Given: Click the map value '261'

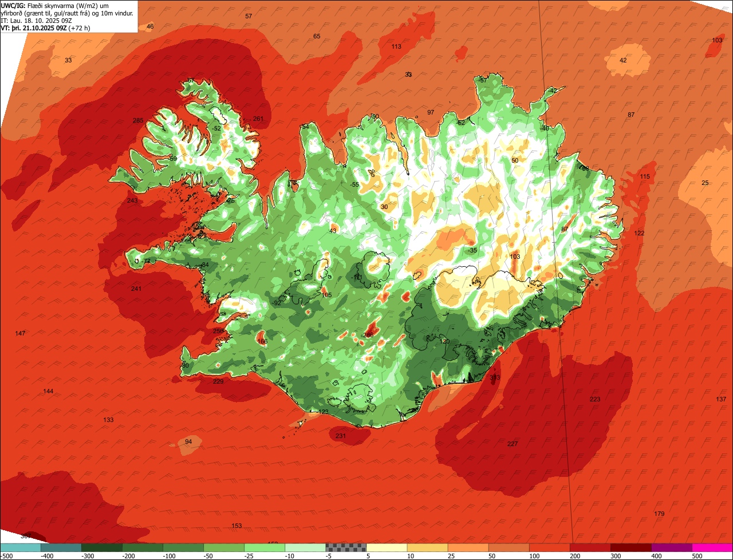Looking at the screenshot, I should click(258, 119).
